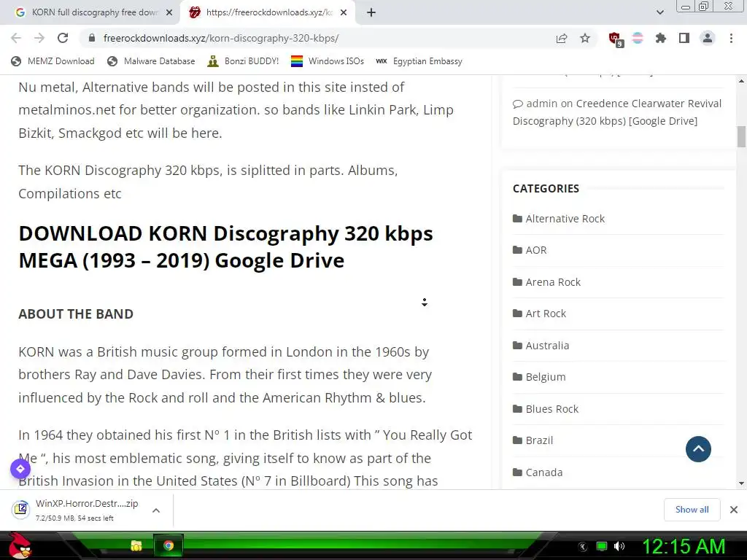
Task: Click the admin comment author name
Action: [x=542, y=104]
